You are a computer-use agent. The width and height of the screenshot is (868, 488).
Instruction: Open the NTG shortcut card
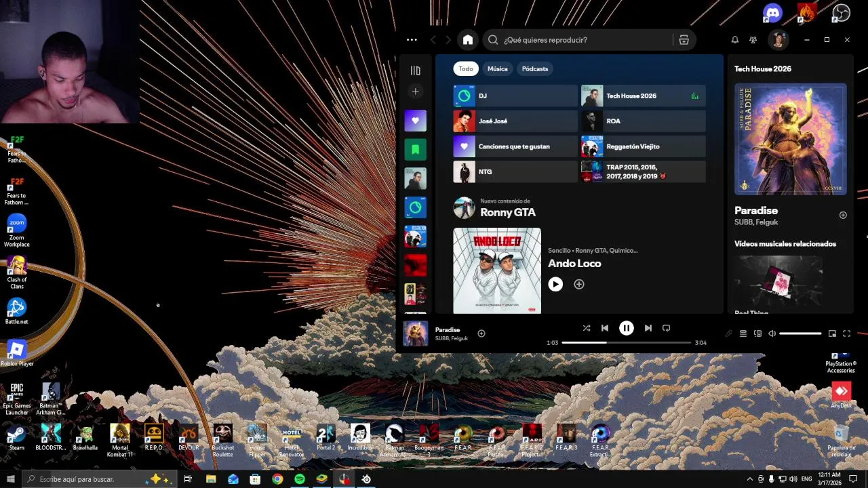(515, 171)
